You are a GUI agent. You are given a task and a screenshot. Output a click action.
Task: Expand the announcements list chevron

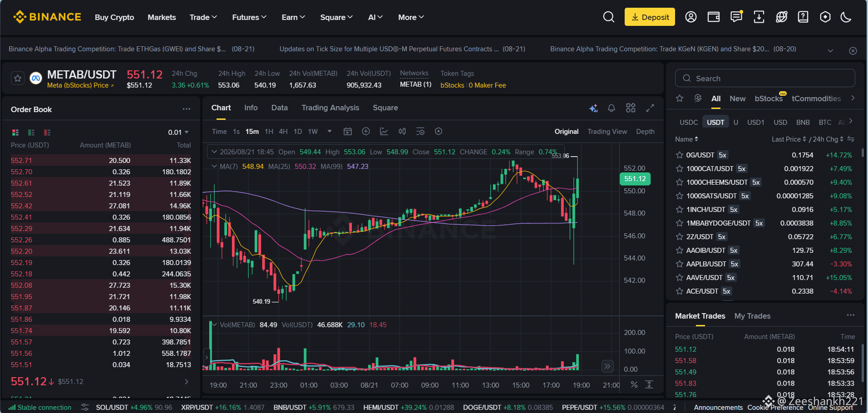click(x=830, y=51)
